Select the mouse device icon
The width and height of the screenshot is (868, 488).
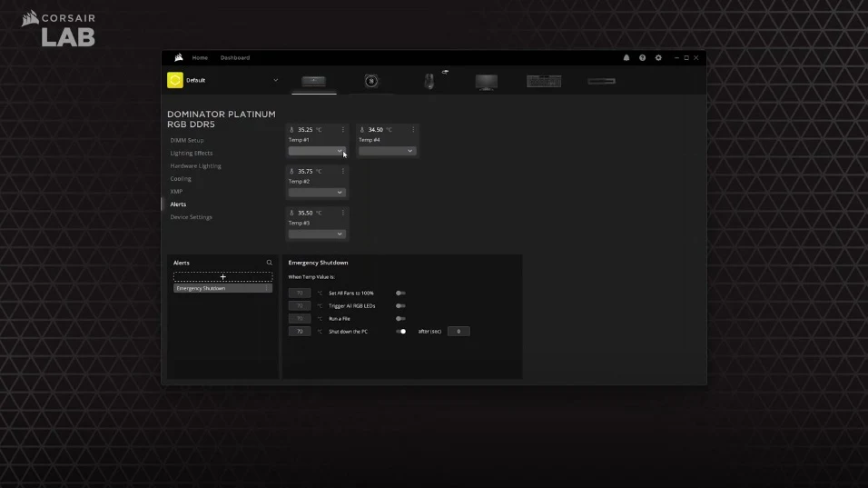coord(429,82)
